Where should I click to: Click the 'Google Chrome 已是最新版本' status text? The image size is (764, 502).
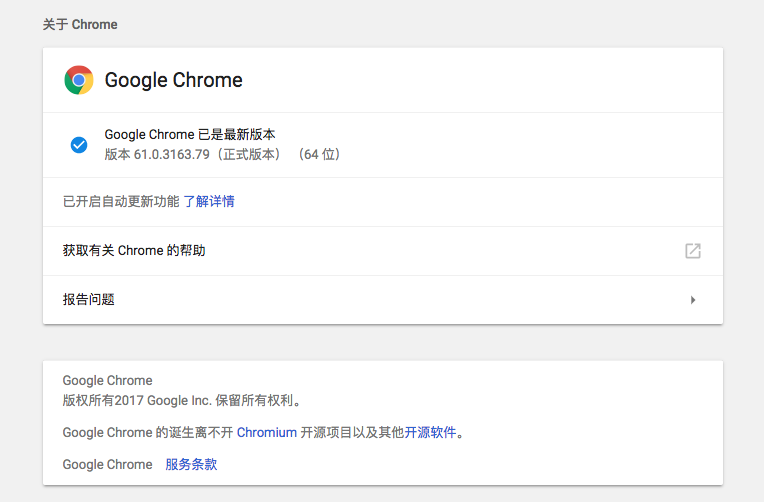[x=190, y=135]
